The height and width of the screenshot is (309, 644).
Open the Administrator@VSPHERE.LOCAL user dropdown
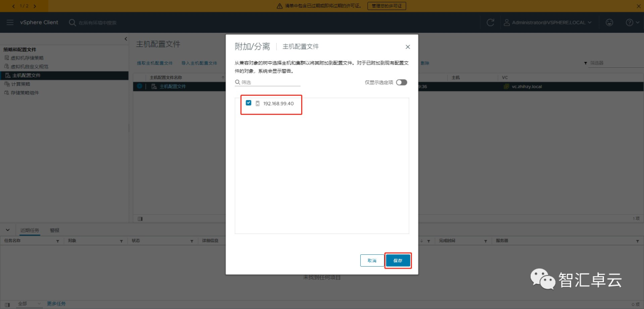click(548, 23)
